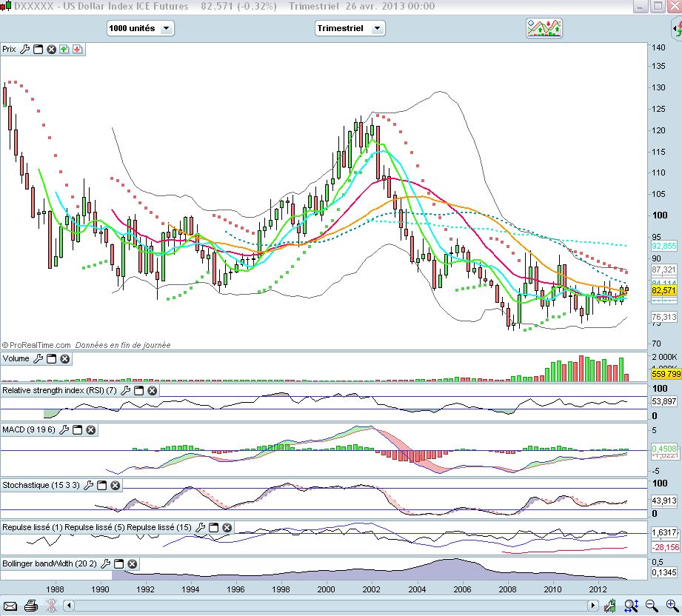Click the 0,4508 MACD value

point(663,449)
